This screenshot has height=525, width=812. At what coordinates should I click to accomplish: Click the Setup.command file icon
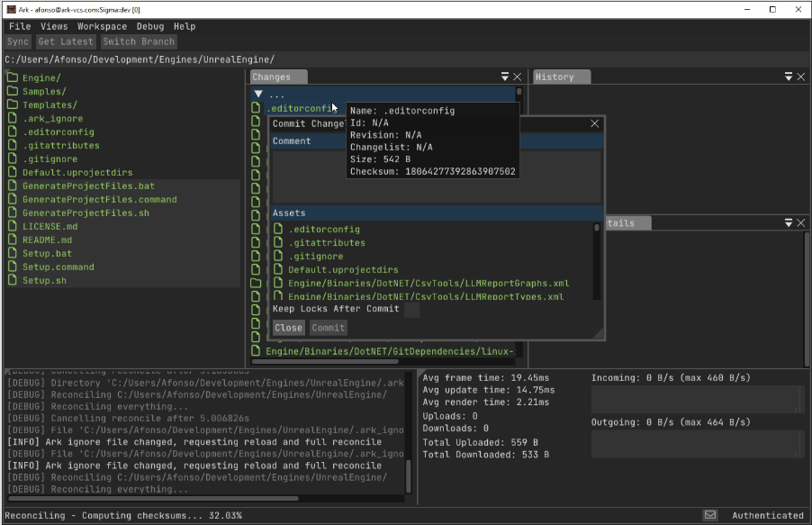tap(13, 267)
